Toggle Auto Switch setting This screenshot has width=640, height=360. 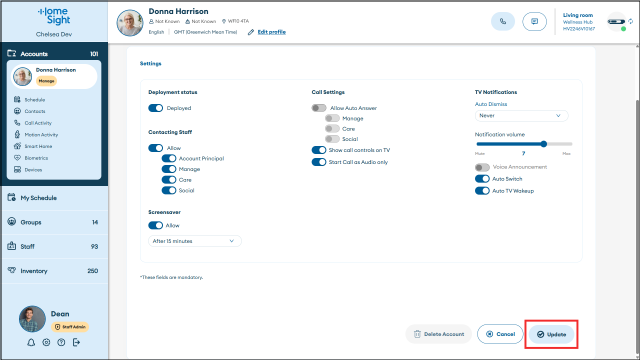pos(482,179)
